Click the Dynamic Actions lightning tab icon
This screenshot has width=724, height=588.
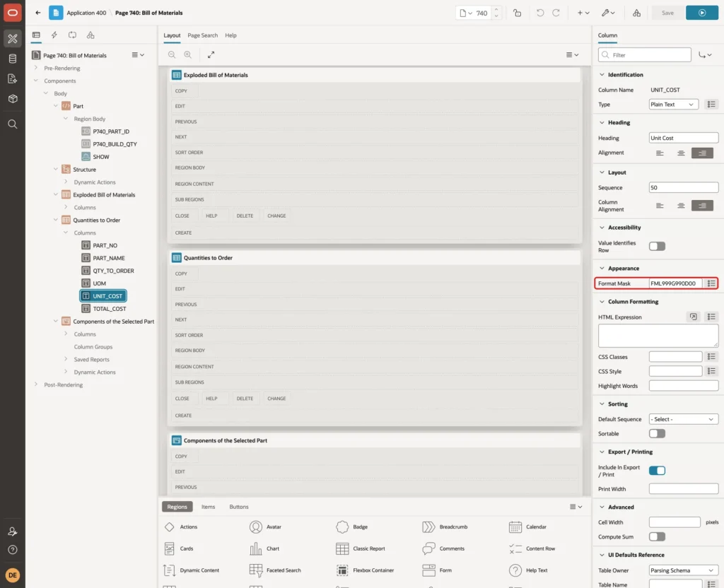pos(54,35)
